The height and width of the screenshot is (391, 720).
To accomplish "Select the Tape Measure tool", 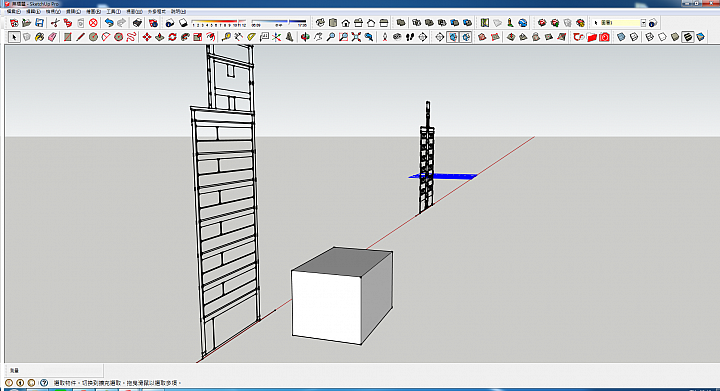I will 226,37.
